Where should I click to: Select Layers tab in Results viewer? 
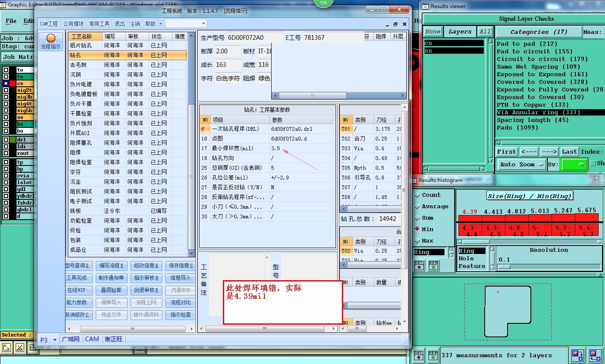click(x=460, y=32)
